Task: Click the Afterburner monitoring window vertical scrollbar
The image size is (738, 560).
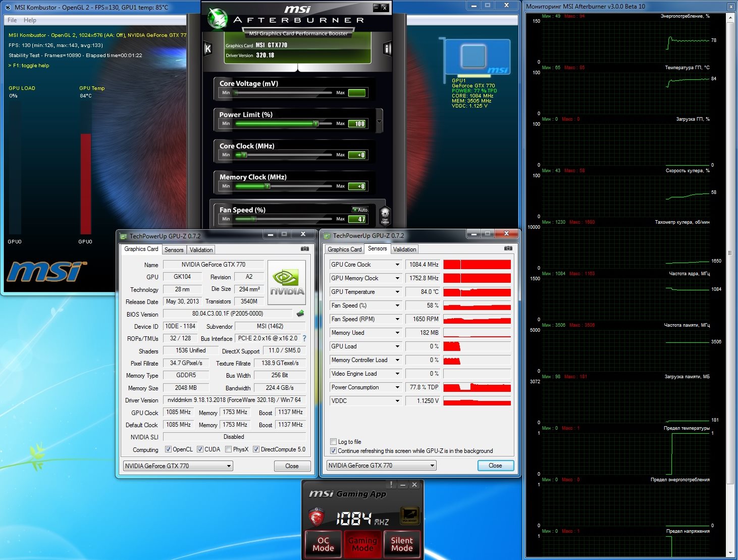Action: [730, 252]
